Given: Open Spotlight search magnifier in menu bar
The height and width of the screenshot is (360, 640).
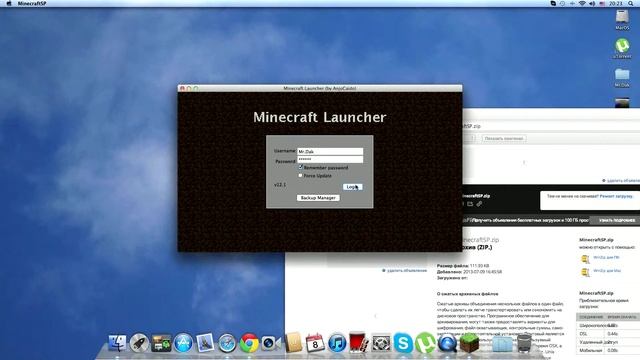Looking at the screenshot, I should coord(631,3).
